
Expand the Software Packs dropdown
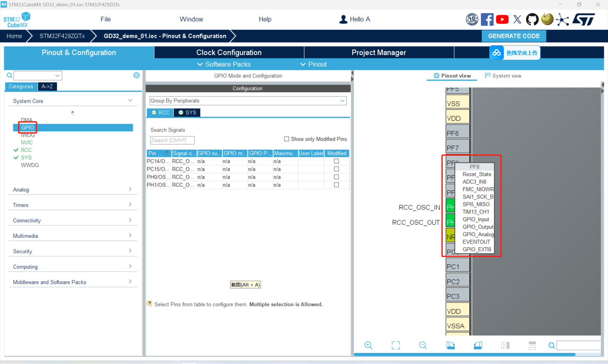tap(224, 64)
